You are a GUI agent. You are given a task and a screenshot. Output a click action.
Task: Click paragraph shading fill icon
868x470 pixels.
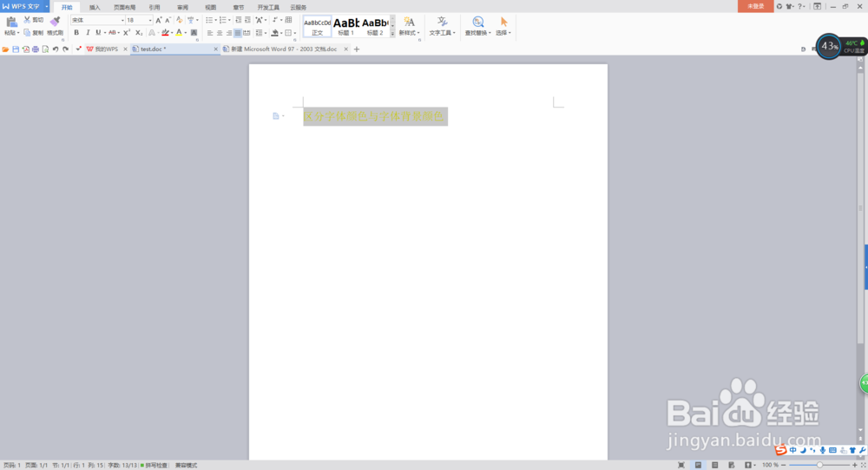click(x=274, y=33)
